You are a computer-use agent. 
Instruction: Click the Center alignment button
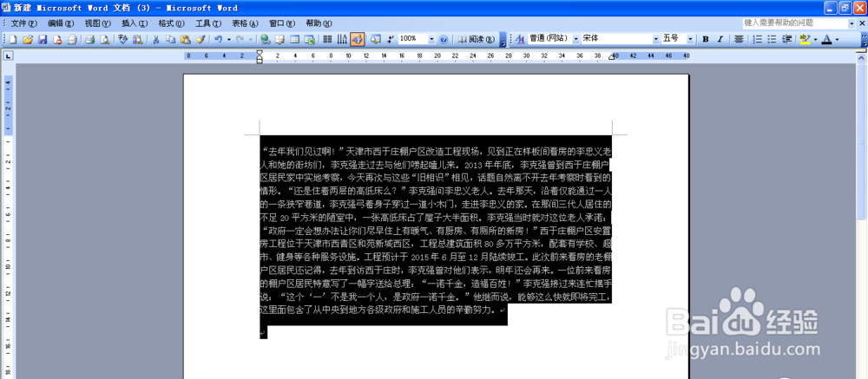point(739,39)
